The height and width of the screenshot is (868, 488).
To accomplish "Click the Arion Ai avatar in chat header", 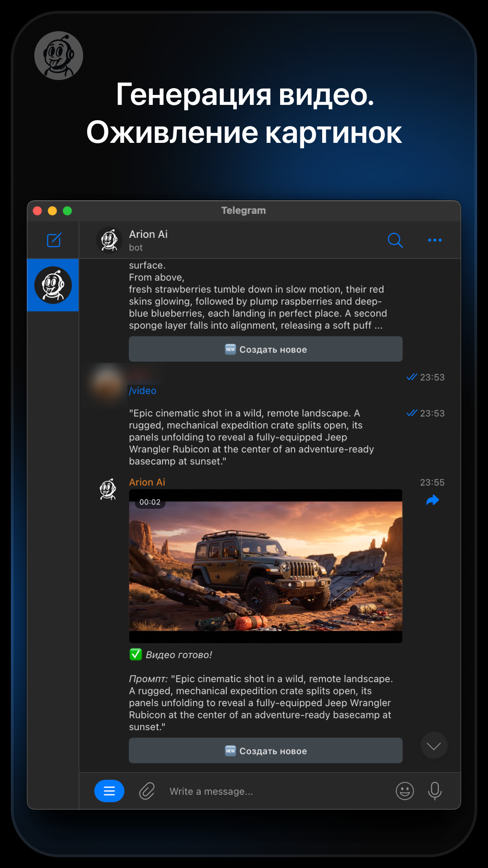I will click(x=109, y=240).
